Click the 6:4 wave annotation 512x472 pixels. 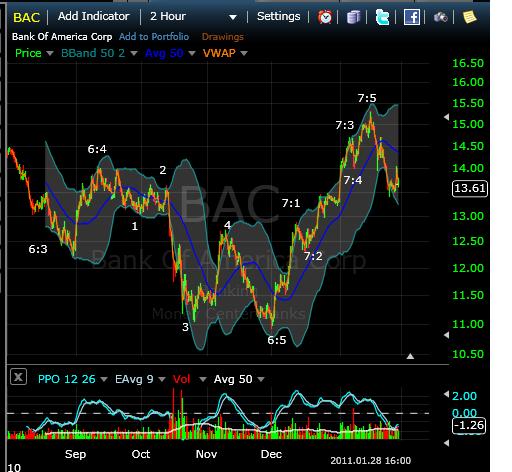point(97,149)
